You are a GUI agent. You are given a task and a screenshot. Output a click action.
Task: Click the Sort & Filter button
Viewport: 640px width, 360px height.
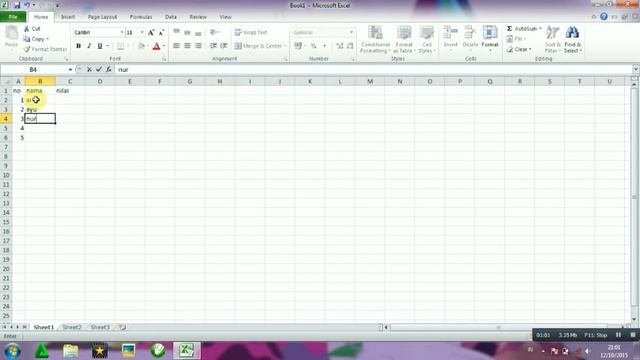[553, 39]
